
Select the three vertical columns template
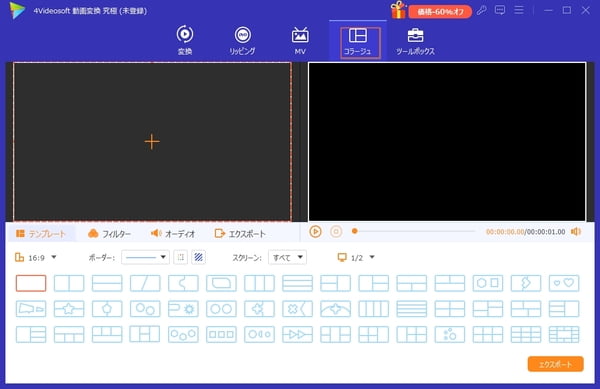pyautogui.click(x=259, y=283)
